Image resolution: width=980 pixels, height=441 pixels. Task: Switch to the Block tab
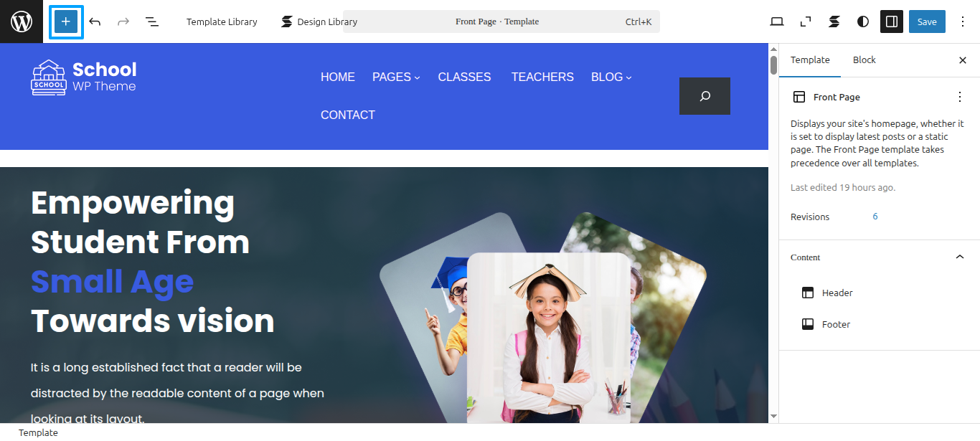[x=864, y=60]
